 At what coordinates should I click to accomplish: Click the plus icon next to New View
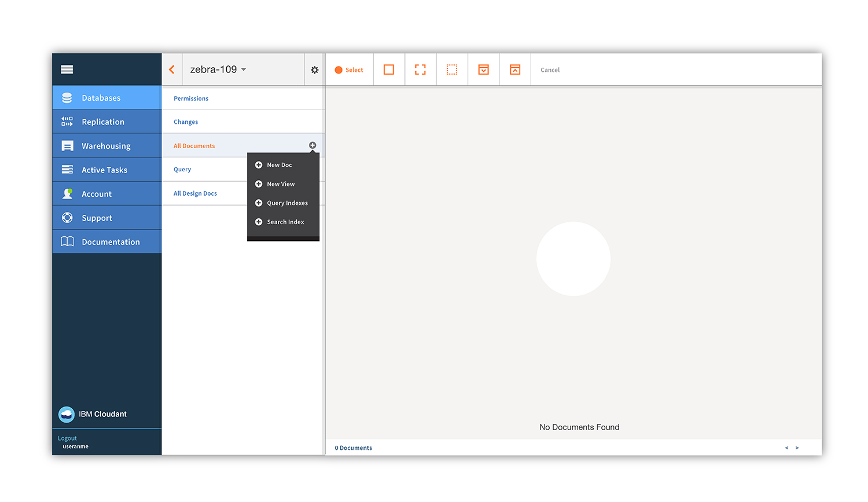coord(259,184)
